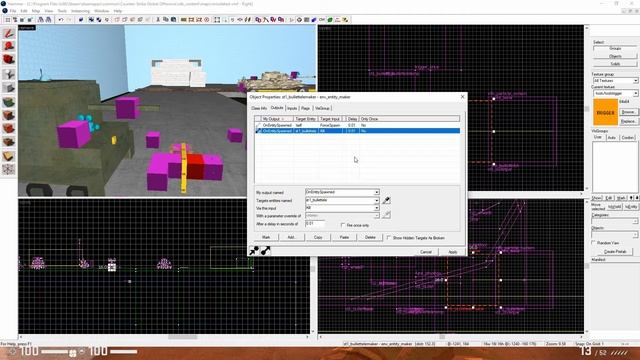Click the bottom-left viewport horizontal scrollbar thumb
The image size is (640, 360).
pyautogui.click(x=182, y=337)
